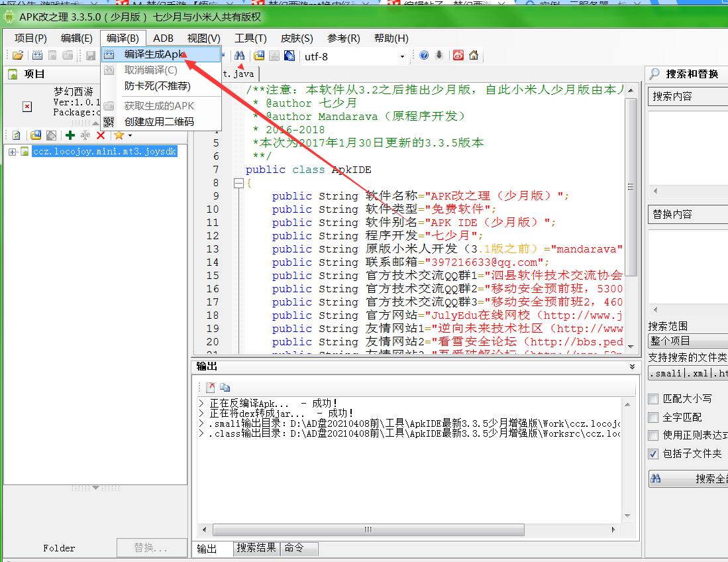Click the home icon in the toolbar
Viewport: 728px width, 562px height.
(x=473, y=56)
